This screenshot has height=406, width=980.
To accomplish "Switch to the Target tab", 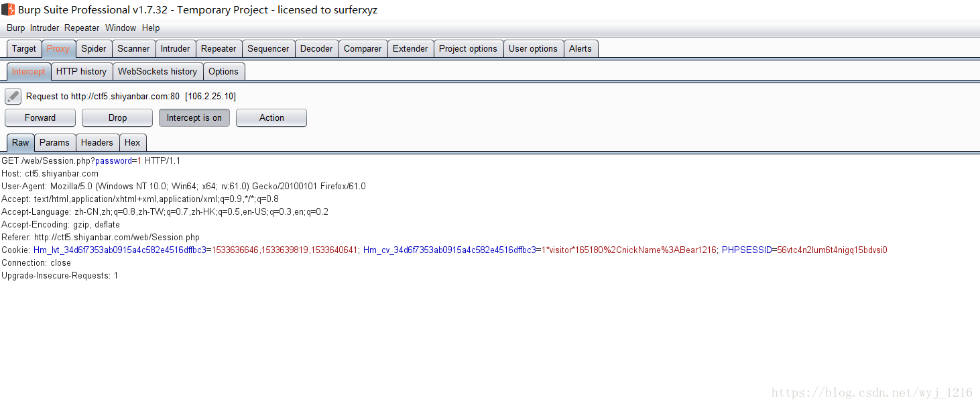I will [24, 48].
